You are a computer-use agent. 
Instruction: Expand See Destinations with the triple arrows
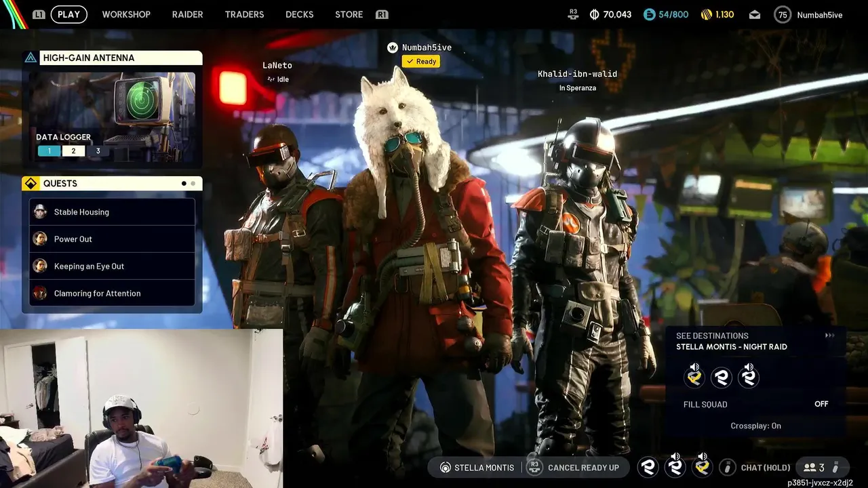pyautogui.click(x=829, y=335)
